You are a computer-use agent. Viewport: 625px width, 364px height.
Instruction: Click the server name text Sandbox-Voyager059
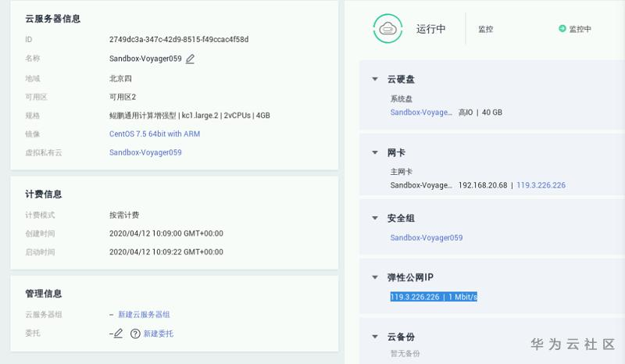click(x=145, y=59)
